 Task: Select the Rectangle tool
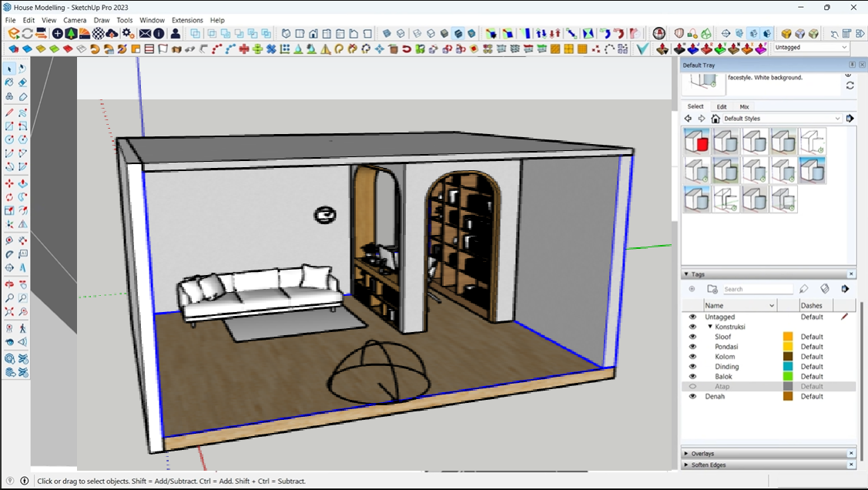pyautogui.click(x=9, y=126)
